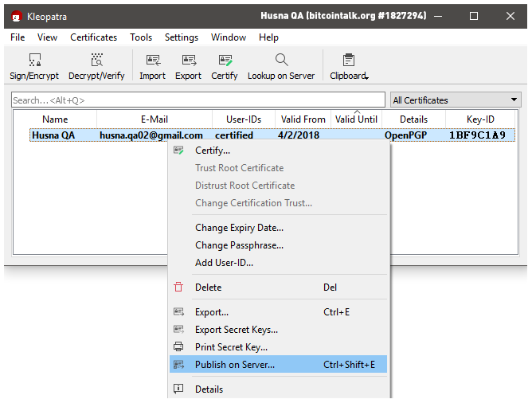Choose Publish on Server... option
This screenshot has width=532, height=403.
tap(278, 364)
